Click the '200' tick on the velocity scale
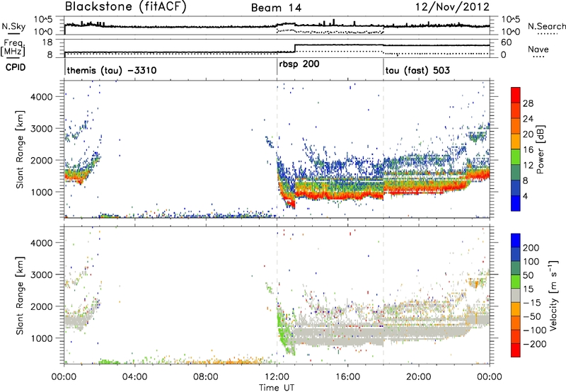The image size is (566, 392). (531, 248)
